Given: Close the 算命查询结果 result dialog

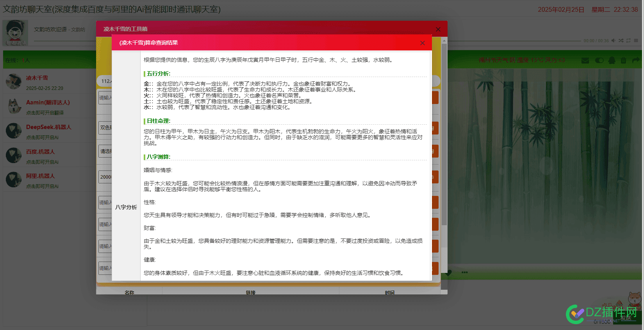Looking at the screenshot, I should pyautogui.click(x=422, y=43).
